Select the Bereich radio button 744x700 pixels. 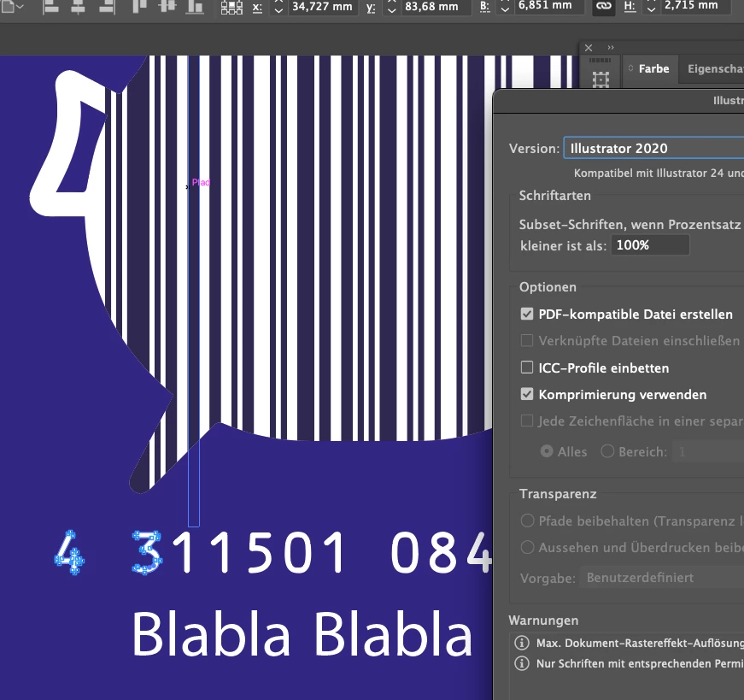(607, 451)
